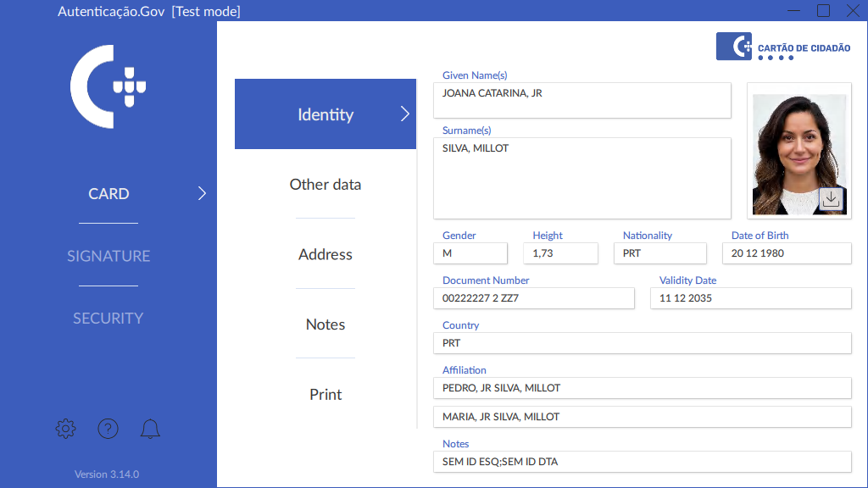Click the Given Name(s) field

[581, 100]
